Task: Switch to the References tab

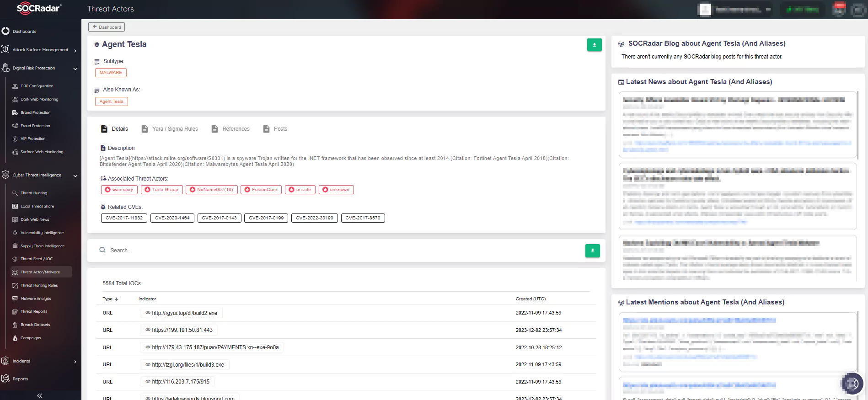Action: pyautogui.click(x=230, y=129)
